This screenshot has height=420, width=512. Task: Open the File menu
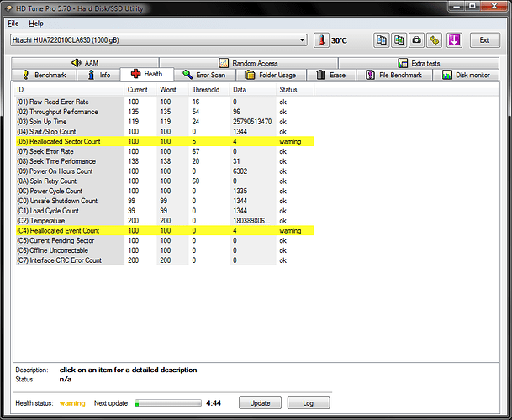[13, 24]
